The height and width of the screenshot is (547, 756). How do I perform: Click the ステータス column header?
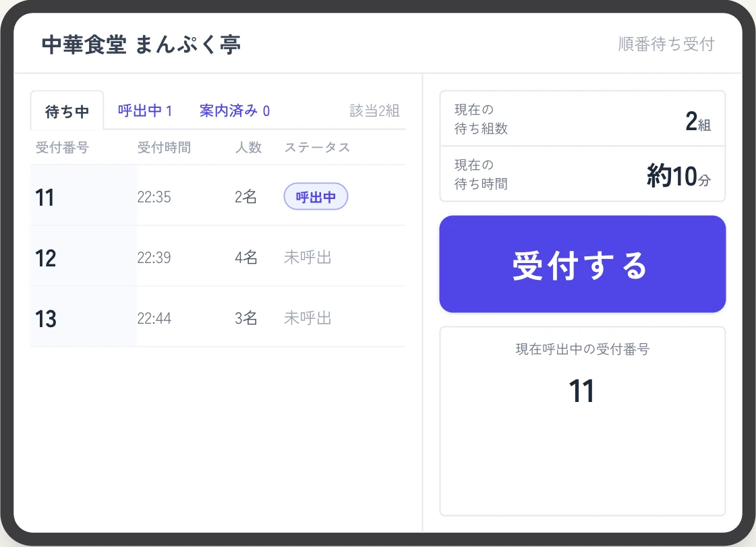coord(317,148)
